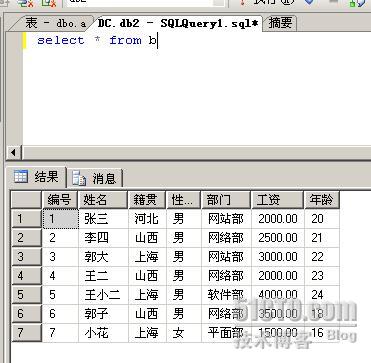Image resolution: width=371 pixels, height=363 pixels.
Task: Click the 男 gender cell in 张三's row
Action: point(184,219)
